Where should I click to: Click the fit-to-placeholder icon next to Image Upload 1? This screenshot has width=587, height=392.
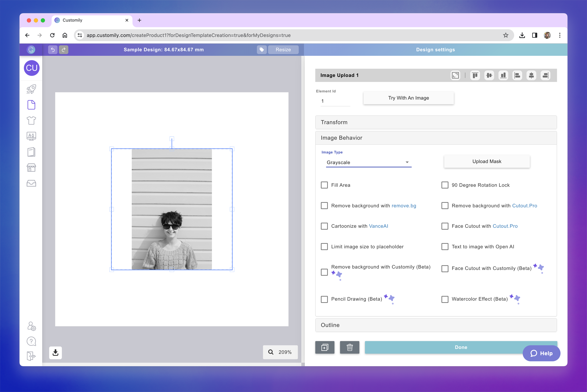455,75
